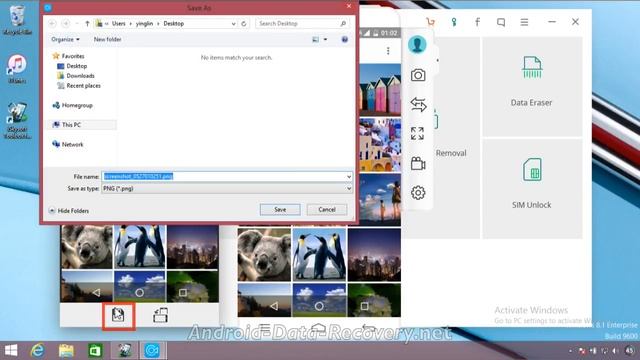Go up one folder level
Screen dimensions: 640x360
pyautogui.click(x=87, y=24)
